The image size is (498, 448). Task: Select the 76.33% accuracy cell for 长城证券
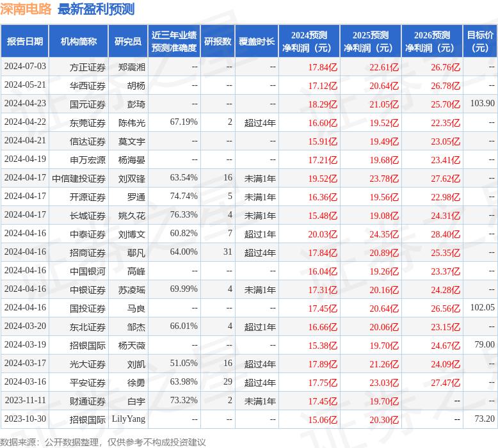pyautogui.click(x=184, y=215)
